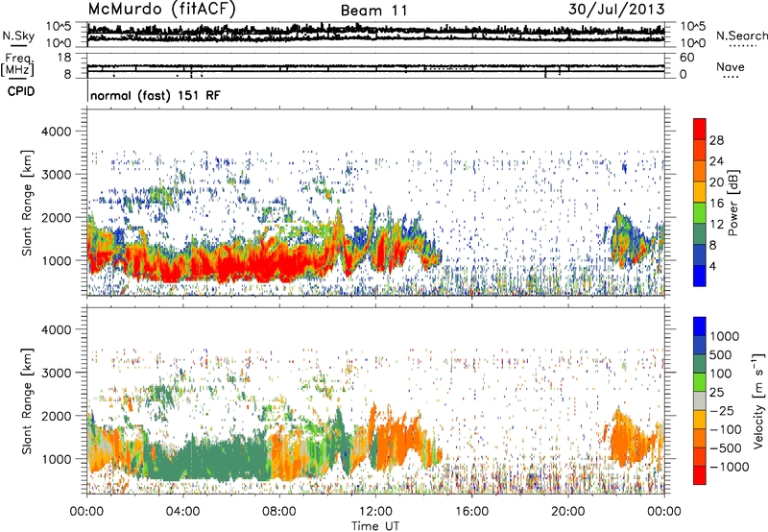This screenshot has width=768, height=532.
Task: Click the 'Beam 11' label
Action: click(x=374, y=11)
